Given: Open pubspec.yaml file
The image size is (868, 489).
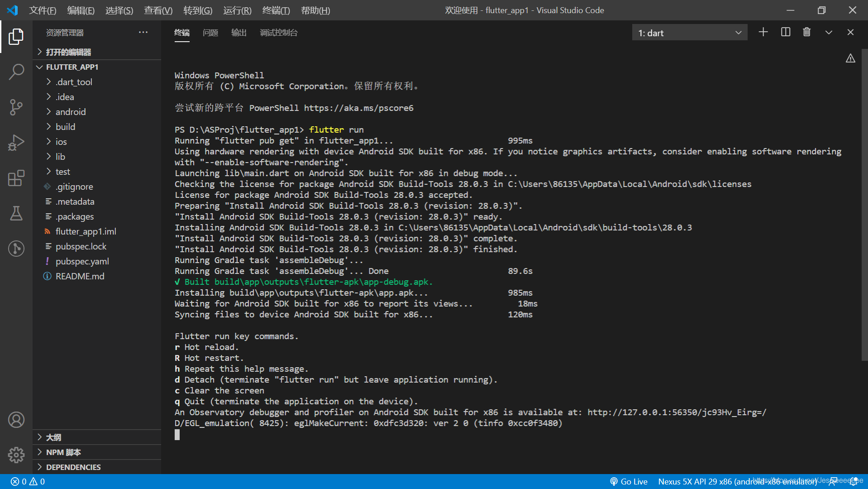Looking at the screenshot, I should point(97,261).
